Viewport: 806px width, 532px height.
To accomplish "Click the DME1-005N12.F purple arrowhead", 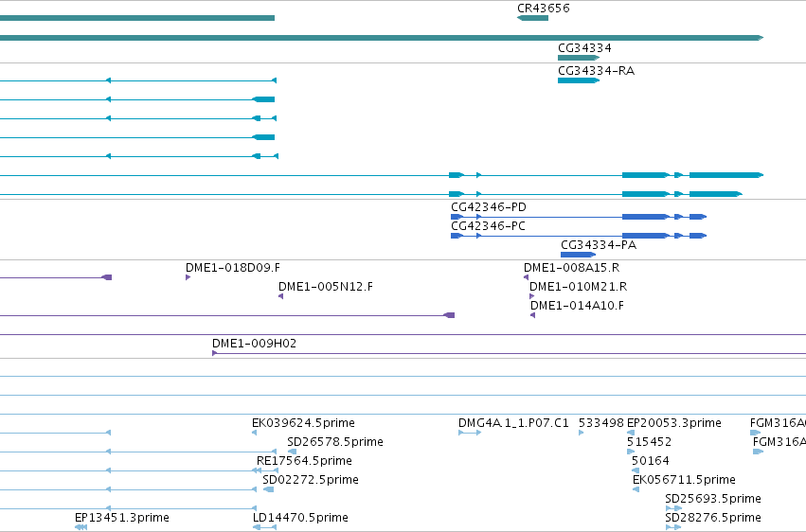I will (x=280, y=296).
